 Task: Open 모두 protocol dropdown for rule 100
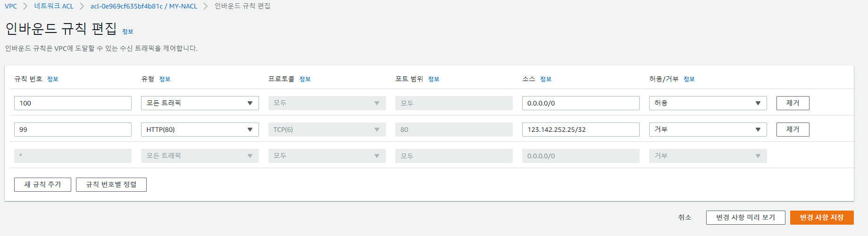327,103
